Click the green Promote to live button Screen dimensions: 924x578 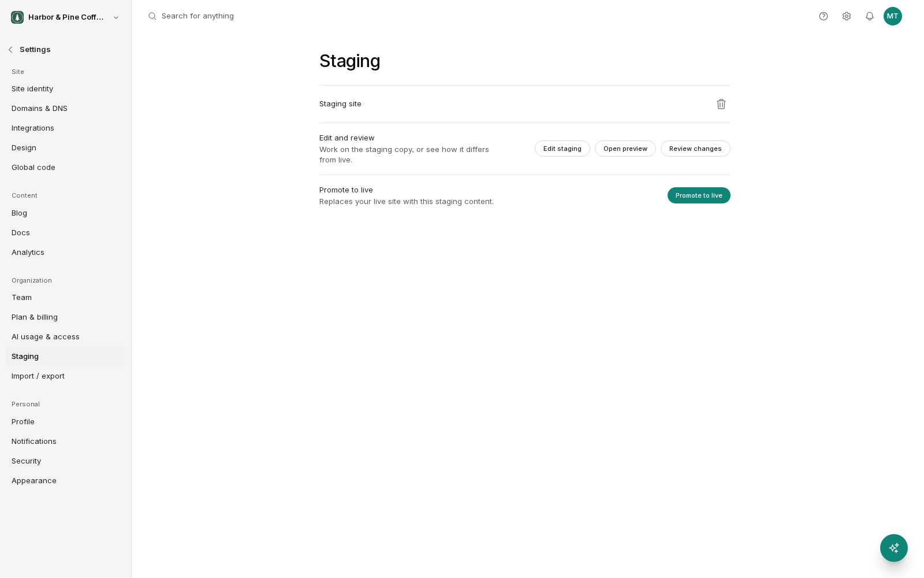pos(699,195)
